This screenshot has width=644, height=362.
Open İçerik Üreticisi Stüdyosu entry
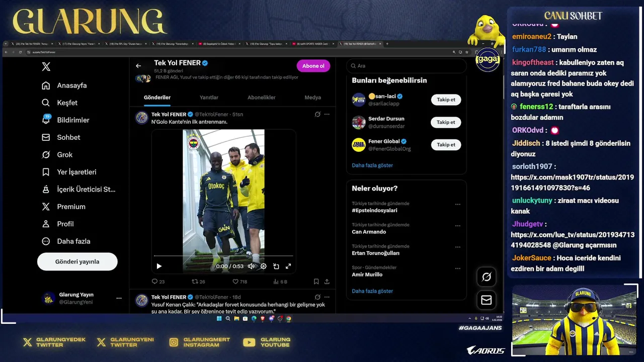pos(79,190)
